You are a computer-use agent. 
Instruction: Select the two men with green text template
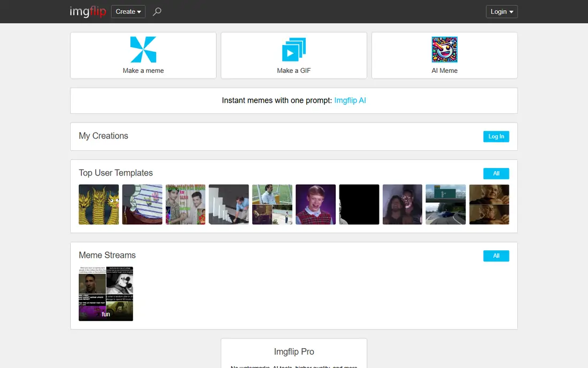185,204
